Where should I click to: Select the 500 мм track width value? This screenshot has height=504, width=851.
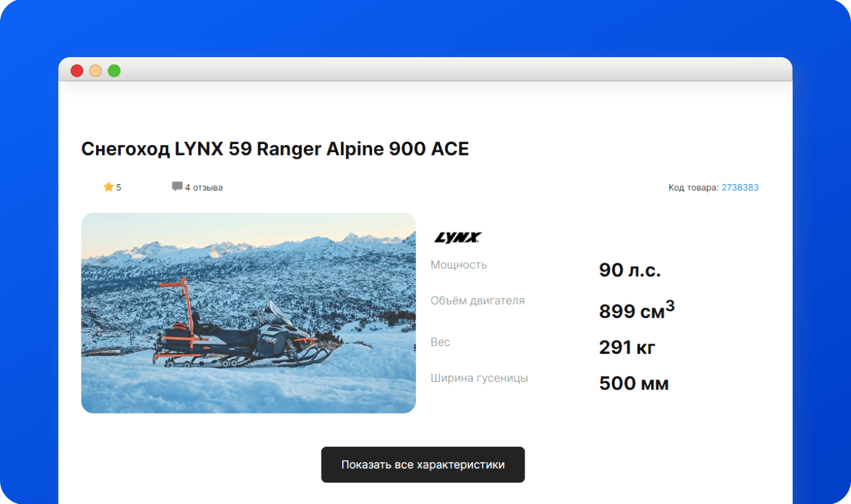(633, 384)
